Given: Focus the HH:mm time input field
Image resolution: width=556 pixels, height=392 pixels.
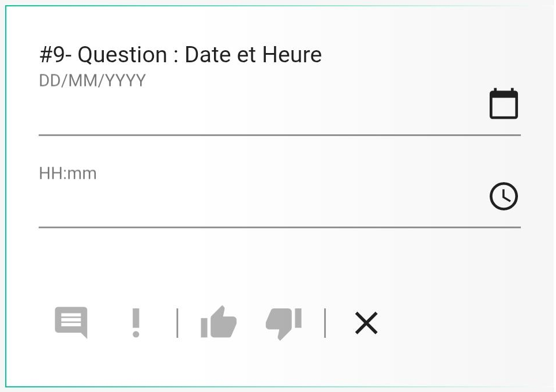Looking at the screenshot, I should (x=262, y=197).
